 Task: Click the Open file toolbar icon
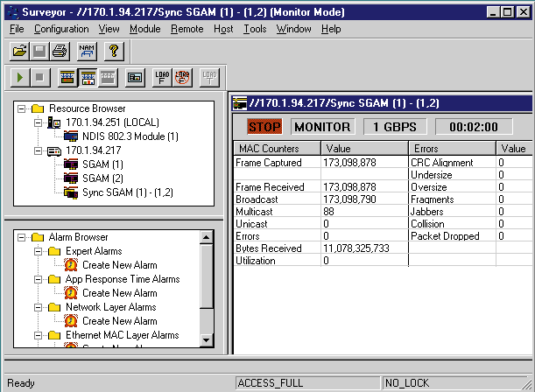coord(19,51)
